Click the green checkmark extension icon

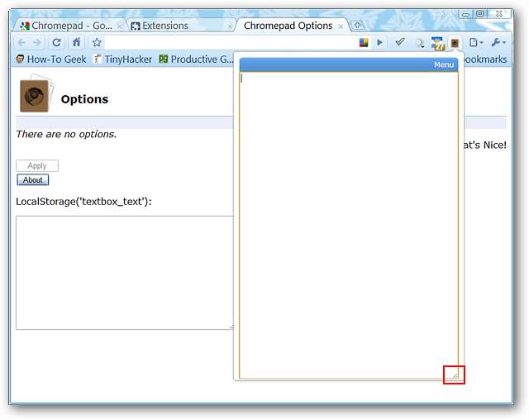[400, 42]
